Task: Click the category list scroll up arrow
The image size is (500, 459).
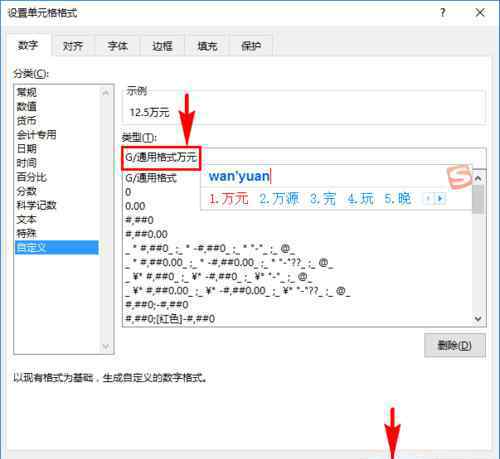Action: [x=106, y=93]
